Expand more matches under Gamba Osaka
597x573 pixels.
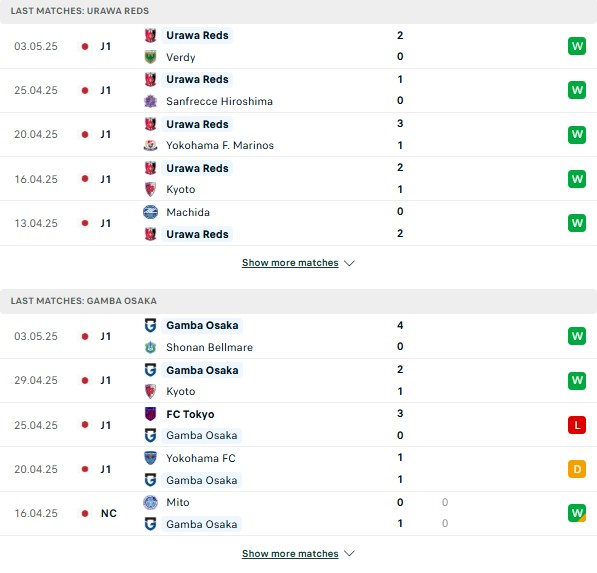290,554
